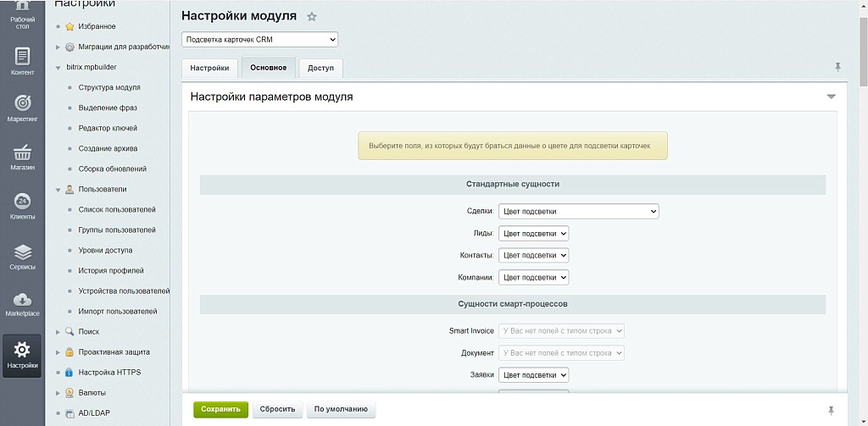The image size is (868, 426).
Task: Open Группы пользователей in the tree
Action: click(117, 230)
